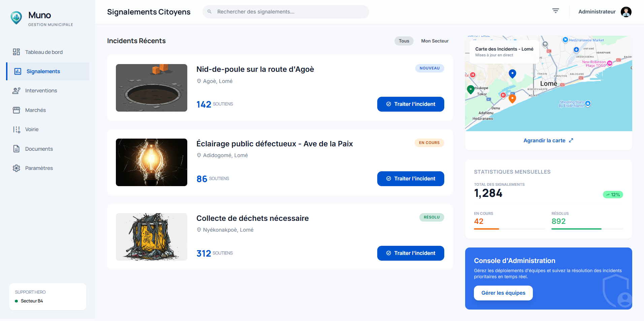This screenshot has height=321, width=644.
Task: Open the broken light bulb thumbnail
Action: [x=152, y=162]
